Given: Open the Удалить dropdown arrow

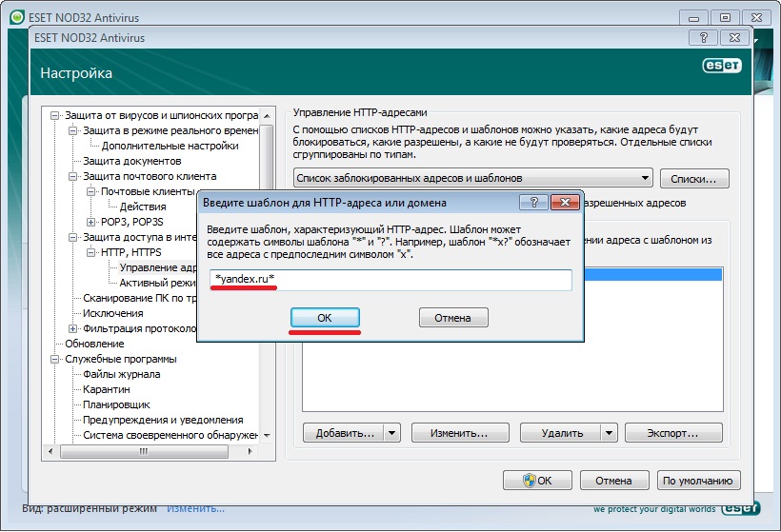Looking at the screenshot, I should tap(610, 433).
